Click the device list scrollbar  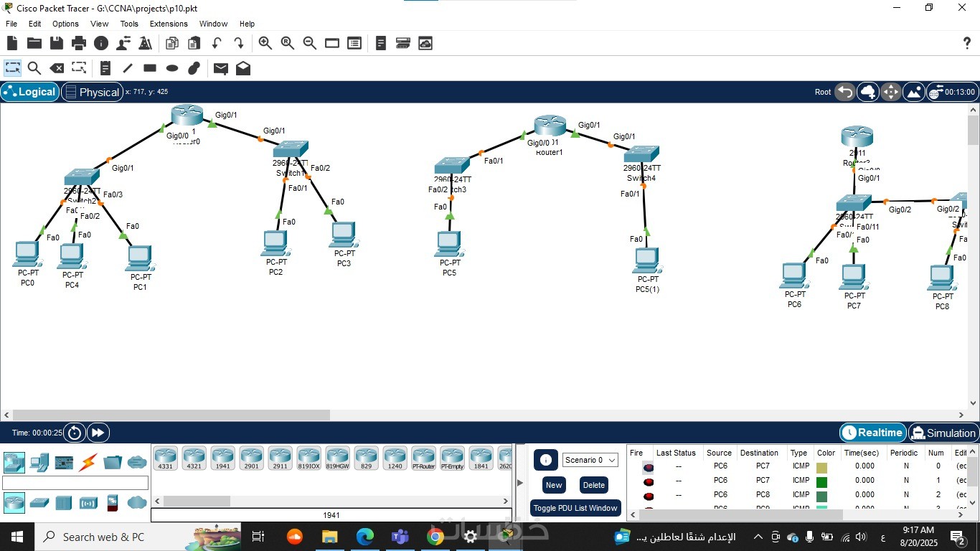click(197, 501)
